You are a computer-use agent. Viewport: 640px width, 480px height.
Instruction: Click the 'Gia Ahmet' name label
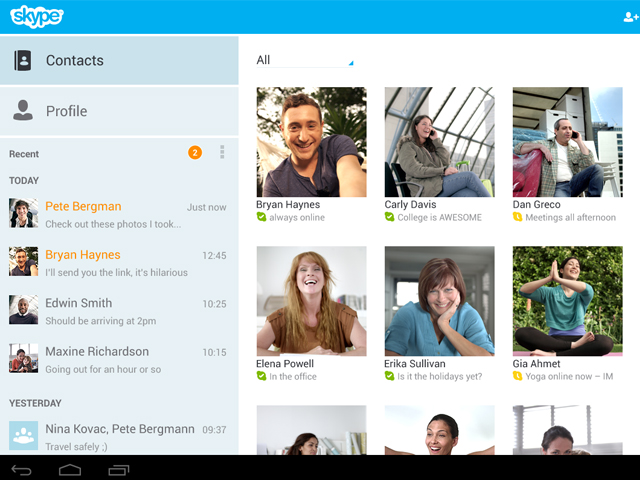pos(536,363)
